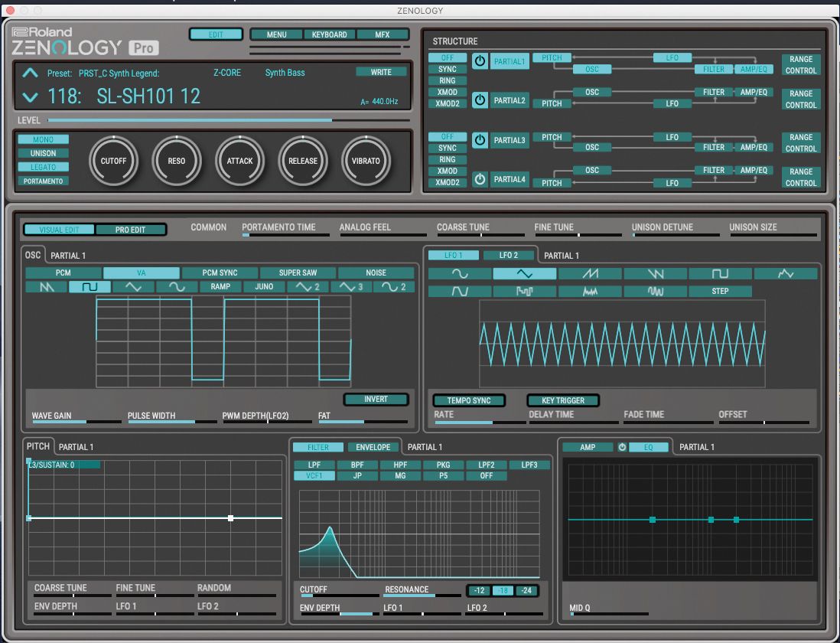Select the SUPER SAW oscillator type

(x=298, y=273)
